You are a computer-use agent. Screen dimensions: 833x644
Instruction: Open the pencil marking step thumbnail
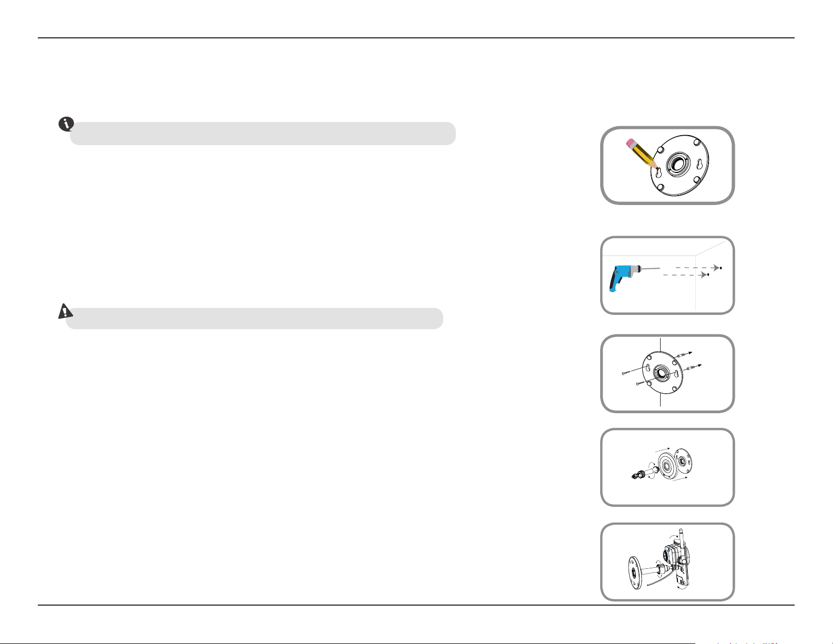[x=667, y=165]
